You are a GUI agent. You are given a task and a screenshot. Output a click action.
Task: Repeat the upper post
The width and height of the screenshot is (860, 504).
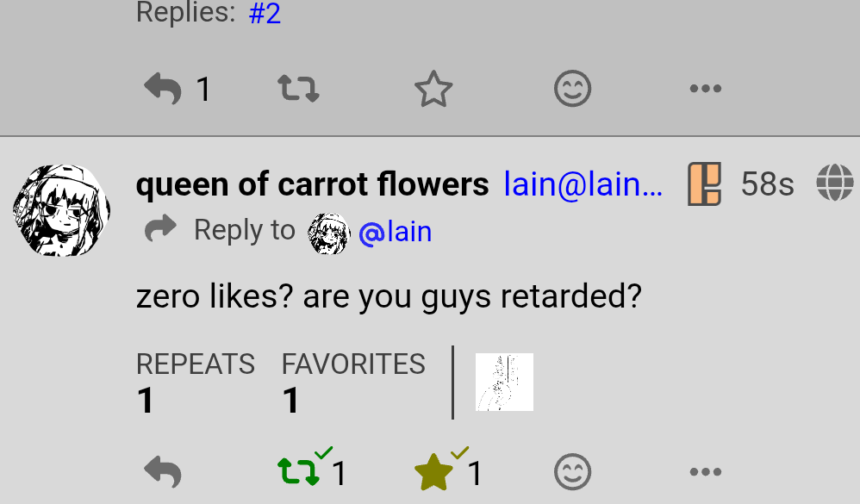[x=298, y=89]
